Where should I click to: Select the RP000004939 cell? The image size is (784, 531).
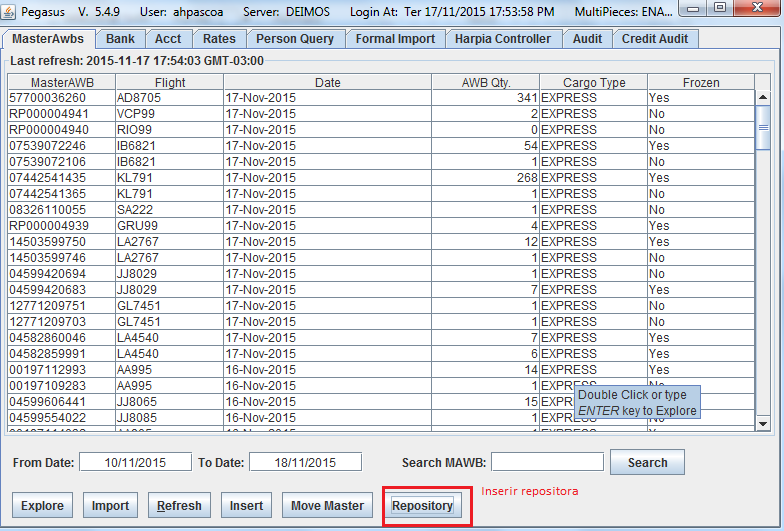click(62, 226)
